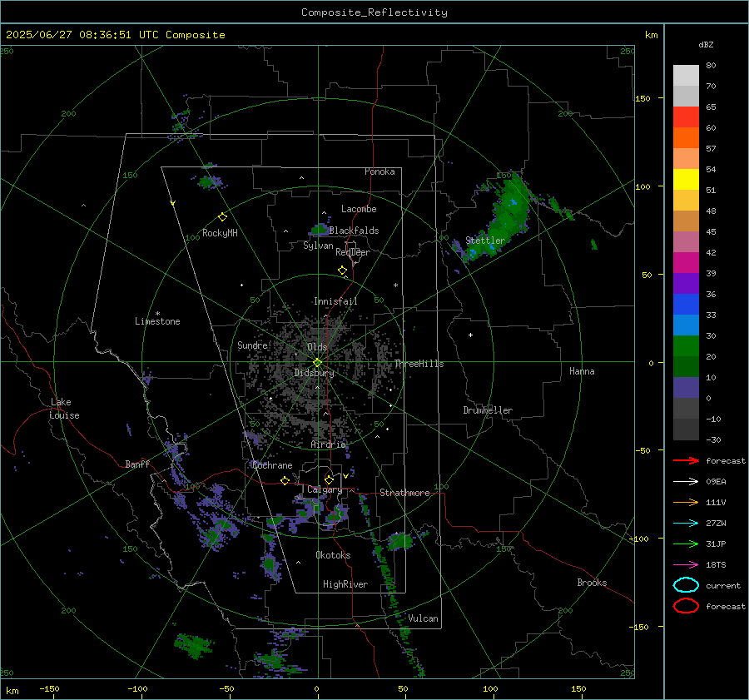Screen dimensions: 749x700
Task: Click the Limestone label
Action: point(157,321)
